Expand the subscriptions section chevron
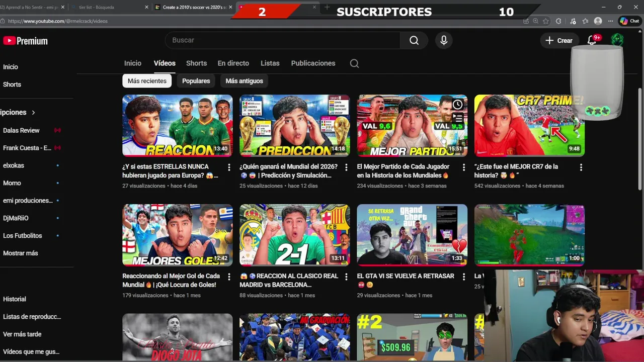Screen dimensions: 644x362 33,113
